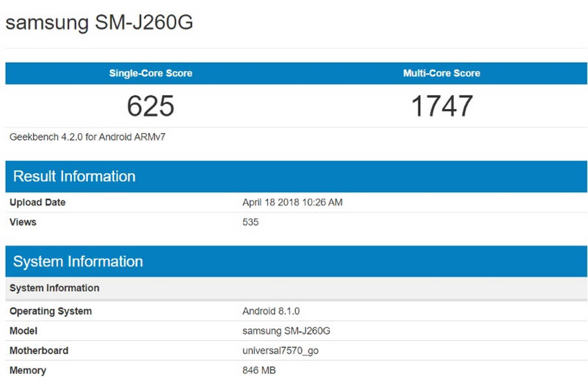
Task: Click the Motherboard row label
Action: point(38,351)
